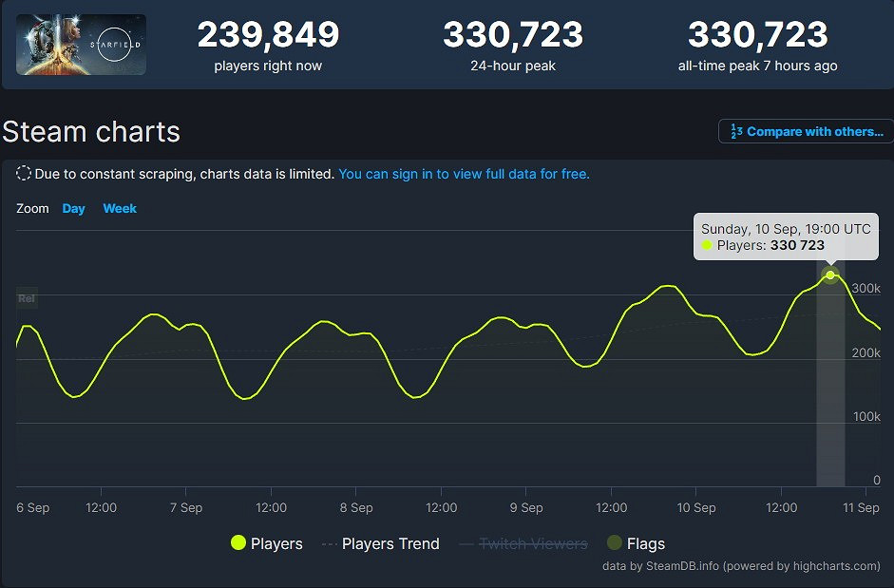Click the 239,849 players right now figure
Image resolution: width=894 pixels, height=588 pixels.
(268, 36)
